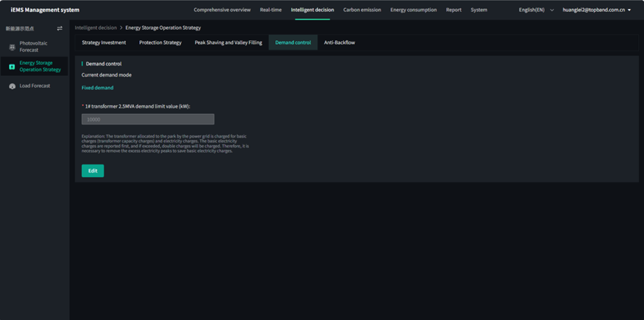This screenshot has height=320, width=644.
Task: Click the Photovoltaic Forecast sidebar icon
Action: click(x=12, y=47)
